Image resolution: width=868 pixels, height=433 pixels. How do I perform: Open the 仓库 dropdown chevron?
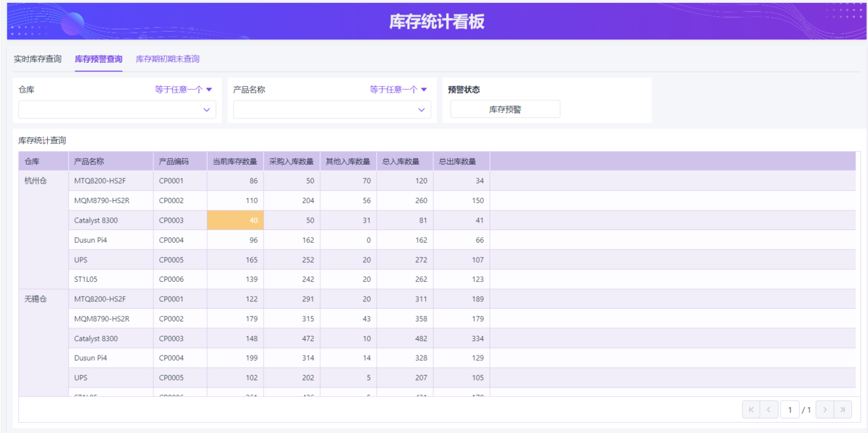coord(206,110)
